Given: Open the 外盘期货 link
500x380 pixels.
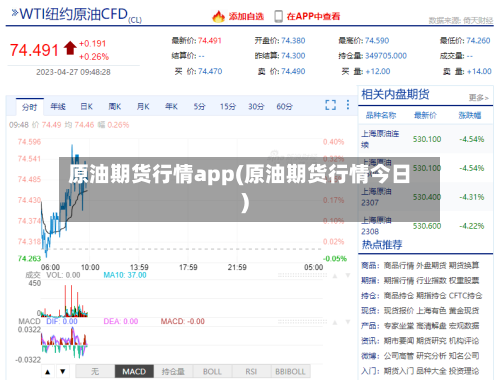Looking at the screenshot, I should pyautogui.click(x=431, y=265).
